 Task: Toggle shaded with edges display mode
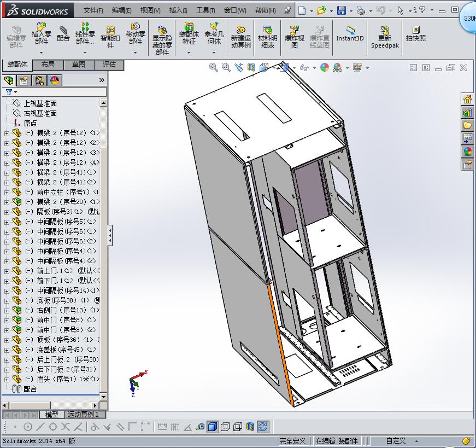213,427
